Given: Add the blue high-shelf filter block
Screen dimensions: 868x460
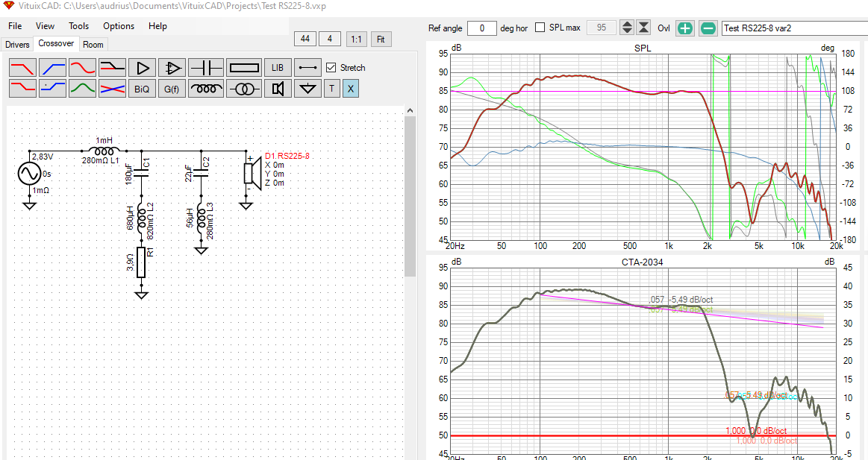Looking at the screenshot, I should (x=52, y=89).
